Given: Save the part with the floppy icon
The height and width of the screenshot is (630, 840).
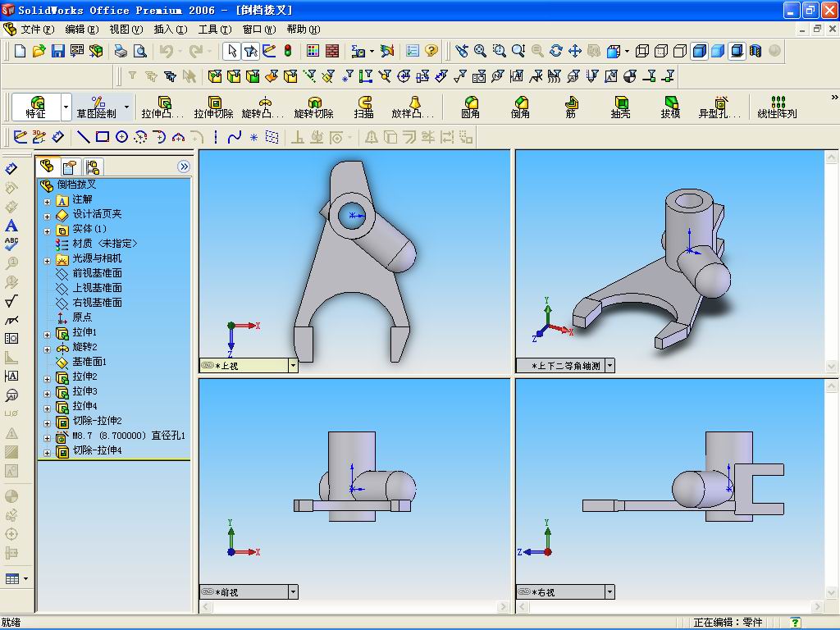Looking at the screenshot, I should (58, 51).
